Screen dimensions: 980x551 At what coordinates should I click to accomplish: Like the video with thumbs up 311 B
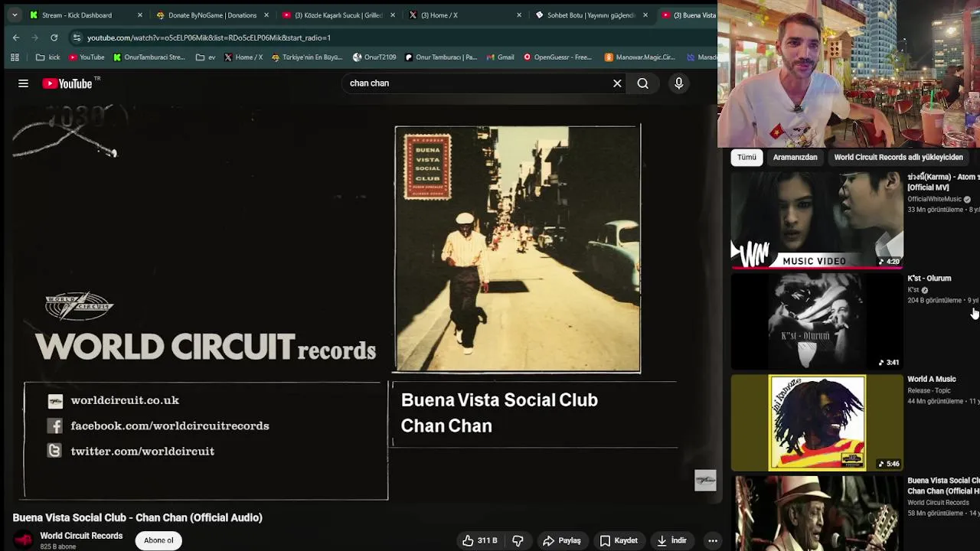pyautogui.click(x=480, y=540)
